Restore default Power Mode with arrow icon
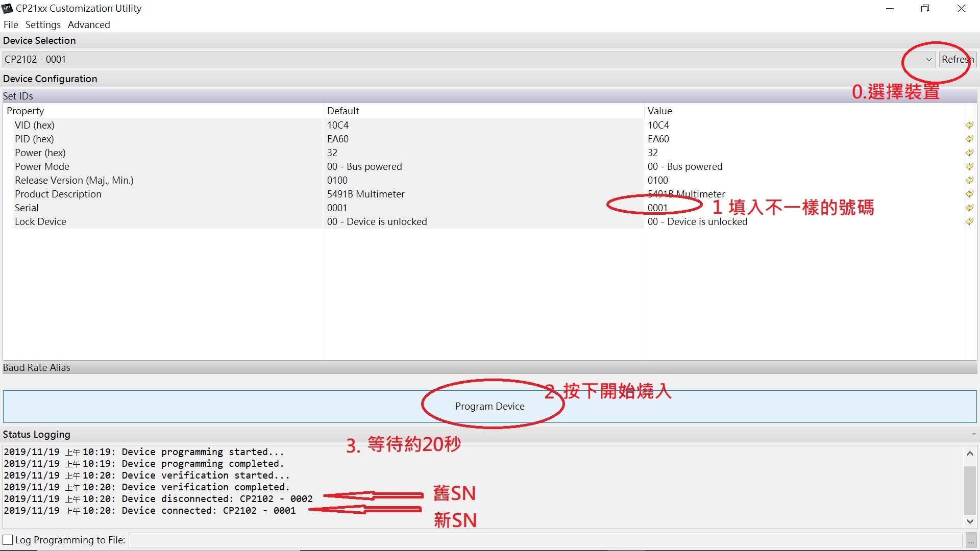 click(x=969, y=166)
